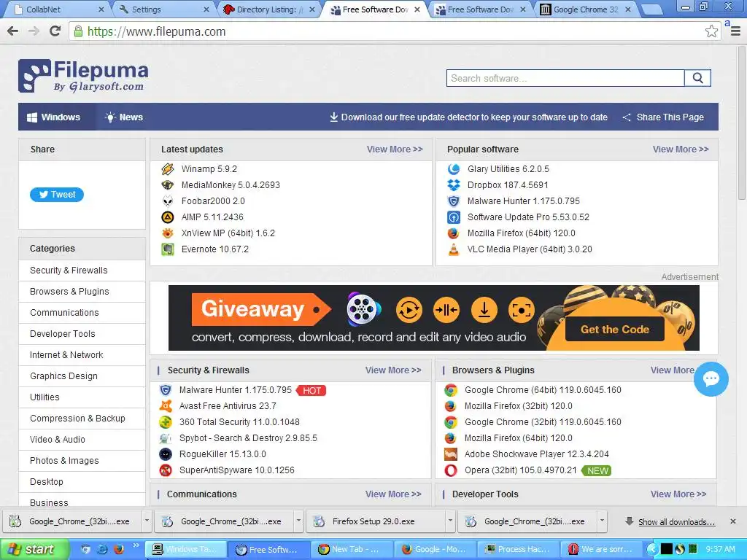Switch to the Directory Listing tab
Image resolution: width=747 pixels, height=560 pixels.
tap(269, 9)
